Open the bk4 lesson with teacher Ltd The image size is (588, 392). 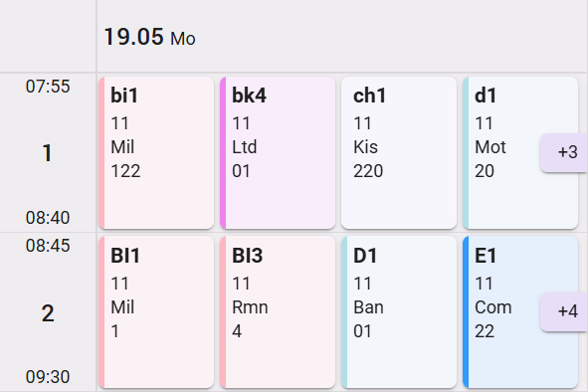click(x=278, y=152)
